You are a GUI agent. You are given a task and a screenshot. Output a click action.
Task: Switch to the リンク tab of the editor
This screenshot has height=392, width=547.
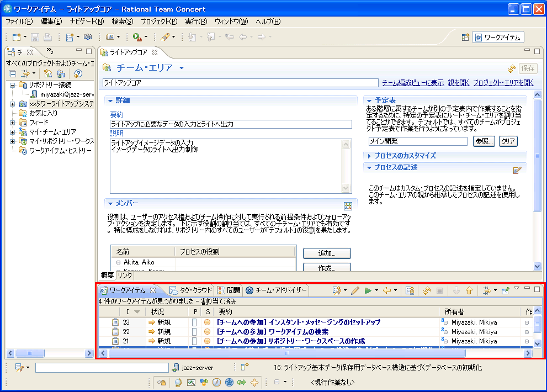(125, 276)
